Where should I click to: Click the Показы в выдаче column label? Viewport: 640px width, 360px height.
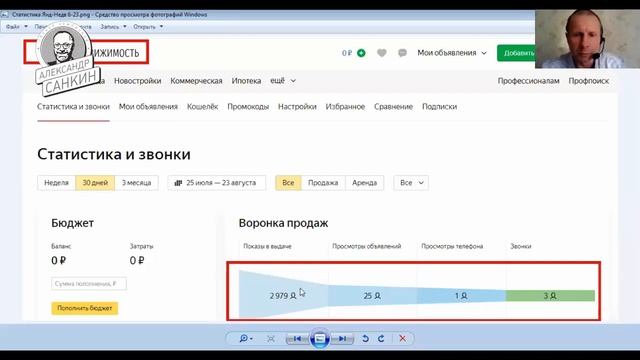pos(267,246)
